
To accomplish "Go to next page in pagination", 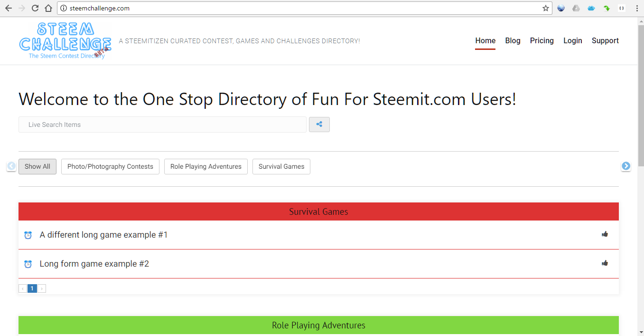I will click(42, 288).
